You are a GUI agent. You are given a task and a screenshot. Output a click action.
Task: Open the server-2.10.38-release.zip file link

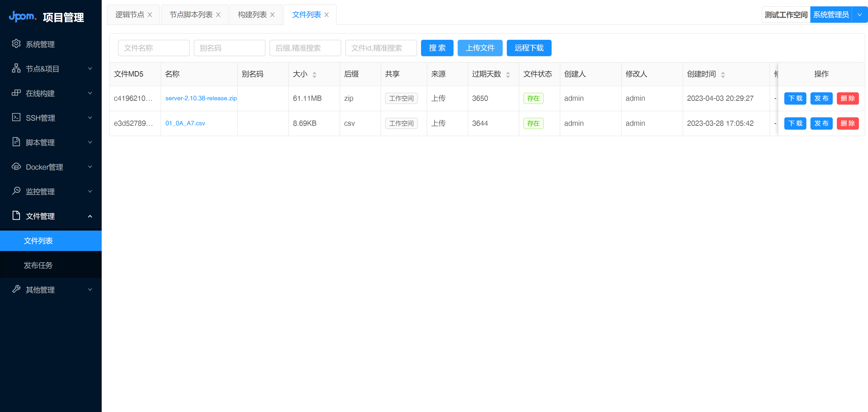pyautogui.click(x=201, y=98)
